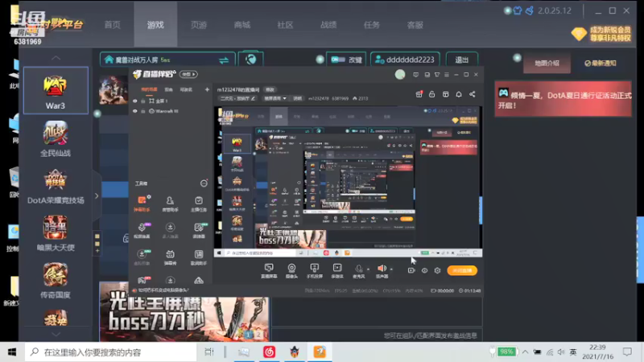Image resolution: width=644 pixels, height=362 pixels.
Task: Toggle lock on the Warcraft III source
Action: [x=143, y=111]
